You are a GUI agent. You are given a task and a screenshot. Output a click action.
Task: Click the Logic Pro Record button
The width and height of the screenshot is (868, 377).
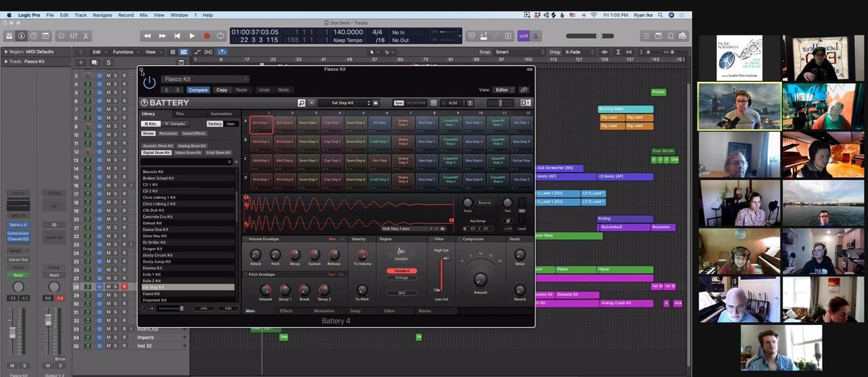point(207,35)
